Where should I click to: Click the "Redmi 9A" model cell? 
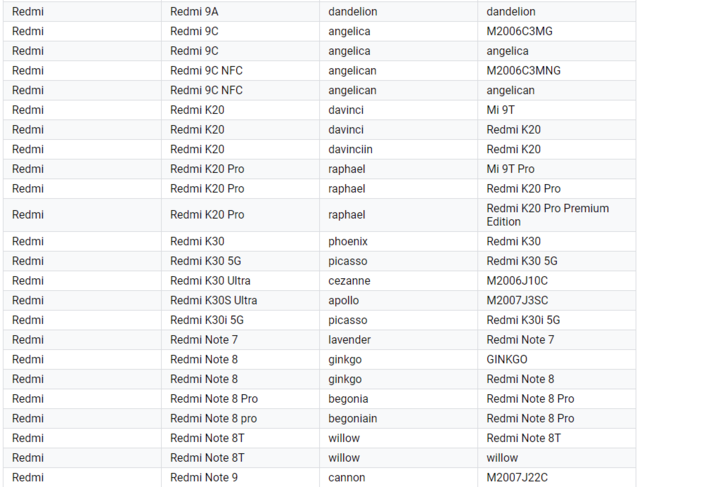(x=194, y=12)
